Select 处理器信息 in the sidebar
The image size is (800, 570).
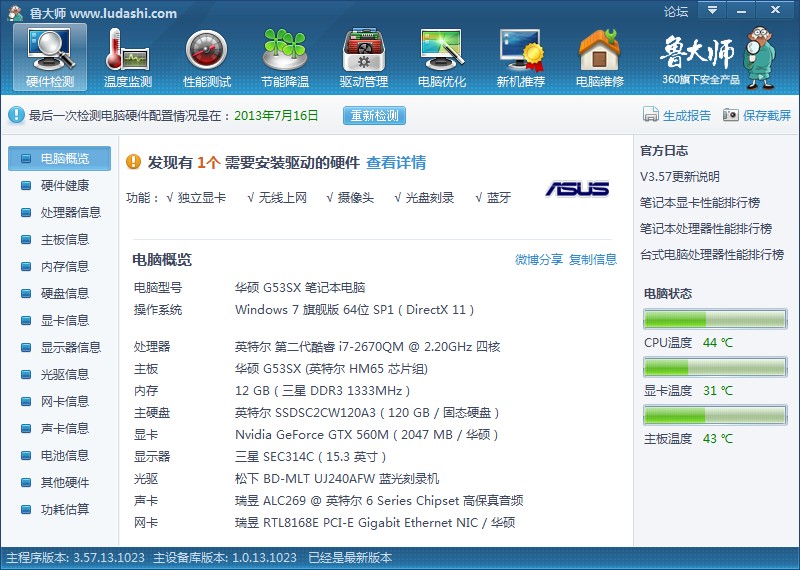pos(70,212)
